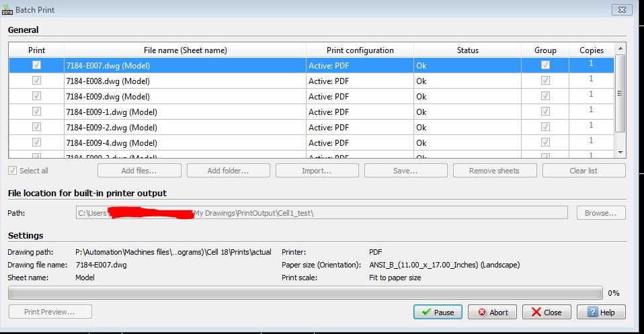
Task: Toggle Group checkbox for 7184-E008.dwg
Action: [545, 81]
